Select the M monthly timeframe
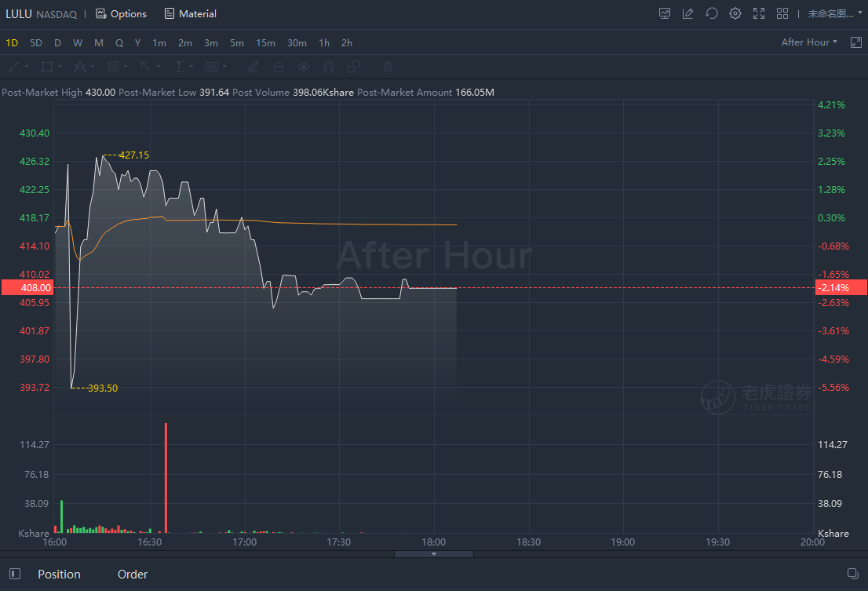The image size is (868, 591). coord(99,42)
